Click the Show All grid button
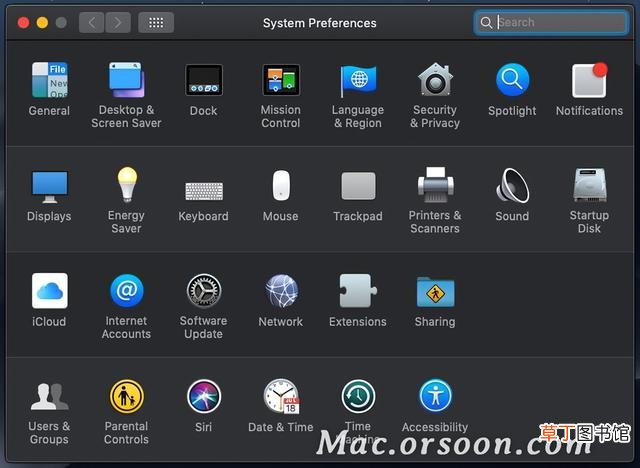The height and width of the screenshot is (468, 640). (156, 22)
